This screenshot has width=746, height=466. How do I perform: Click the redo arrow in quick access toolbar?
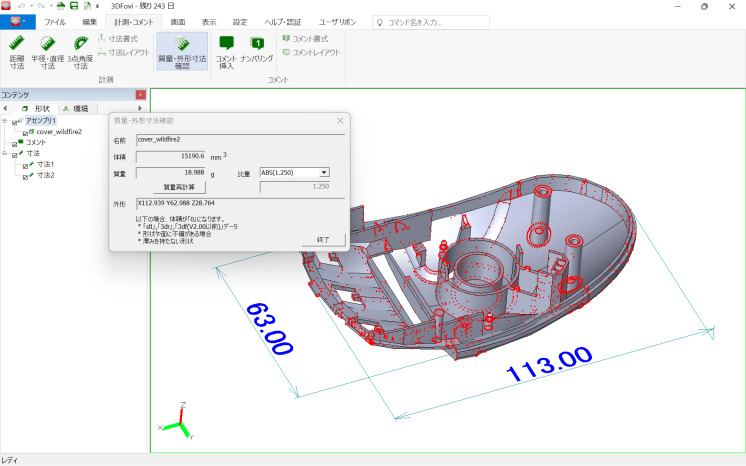coord(41,6)
